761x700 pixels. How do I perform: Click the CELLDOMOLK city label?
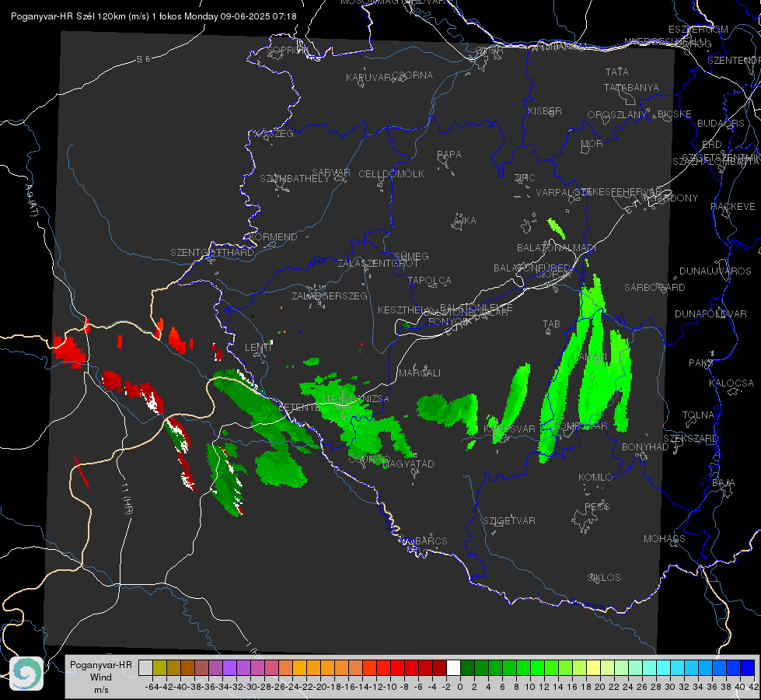tap(392, 174)
